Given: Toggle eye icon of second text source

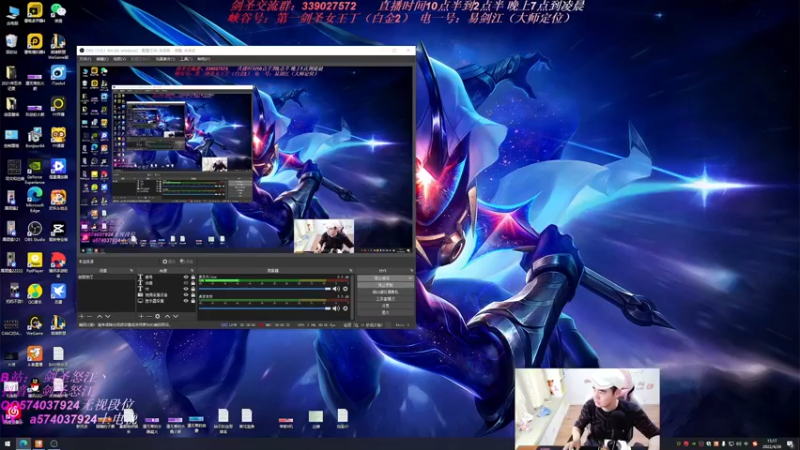Looking at the screenshot, I should click(186, 283).
